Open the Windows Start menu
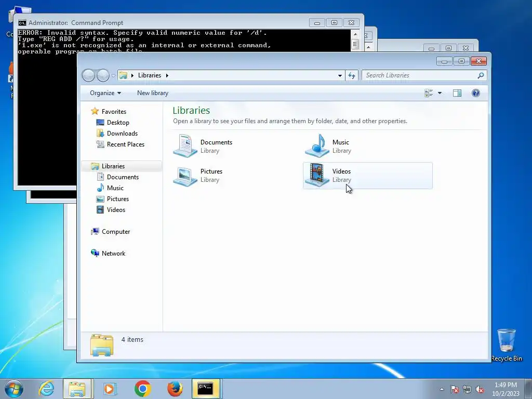532x399 pixels. point(14,389)
